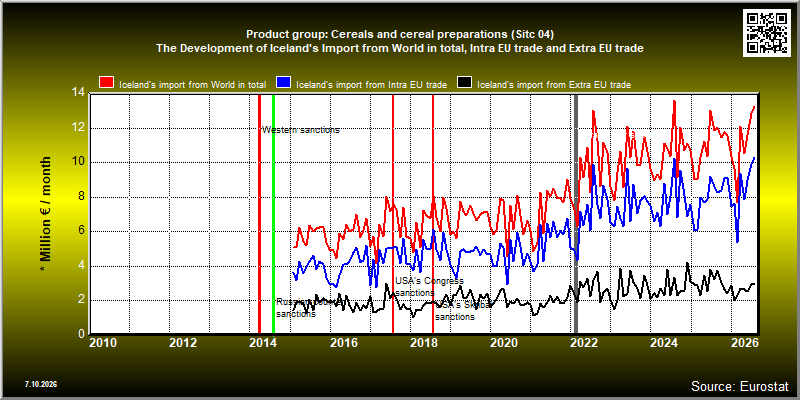
Task: Click the x-axis label 2012
Action: (183, 342)
